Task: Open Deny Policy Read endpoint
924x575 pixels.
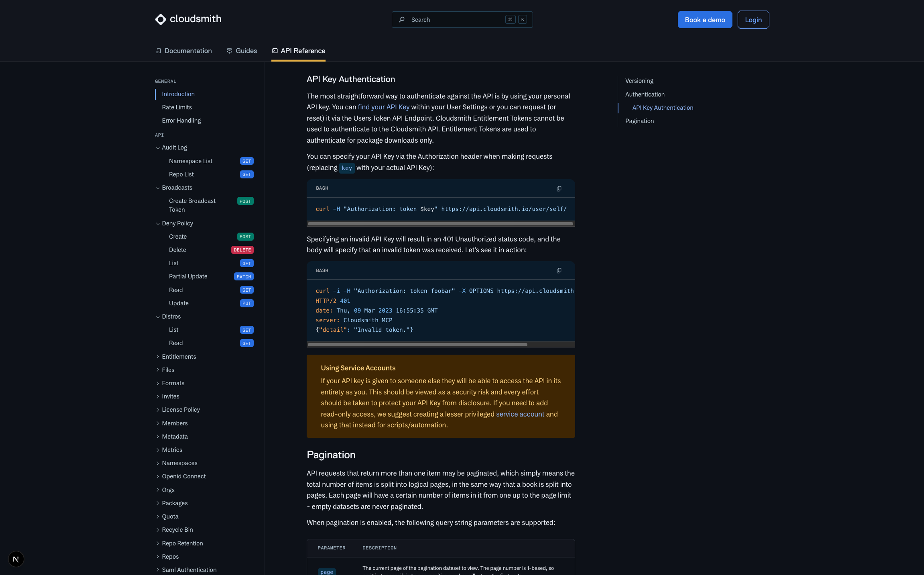Action: point(211,290)
